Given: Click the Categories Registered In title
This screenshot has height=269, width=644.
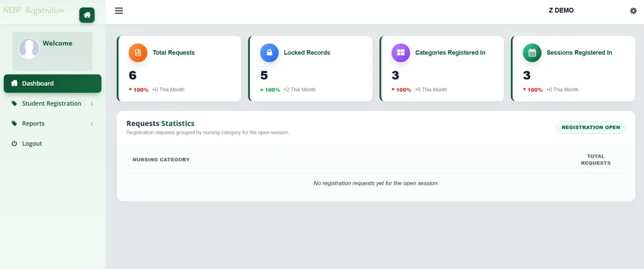Looking at the screenshot, I should [x=450, y=53].
